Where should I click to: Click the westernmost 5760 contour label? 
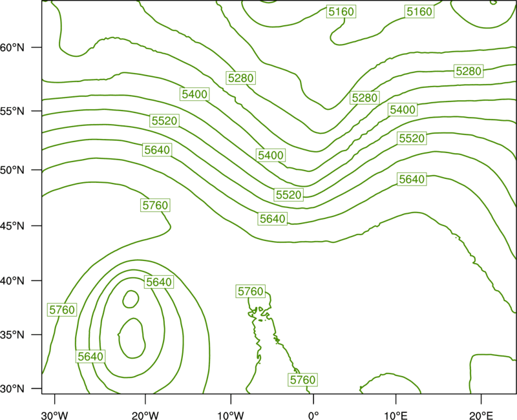pos(62,310)
